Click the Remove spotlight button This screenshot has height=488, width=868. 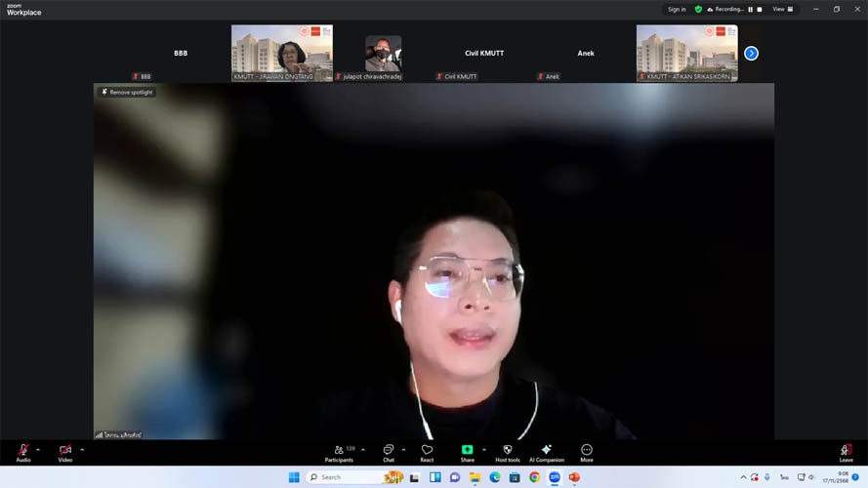click(128, 92)
